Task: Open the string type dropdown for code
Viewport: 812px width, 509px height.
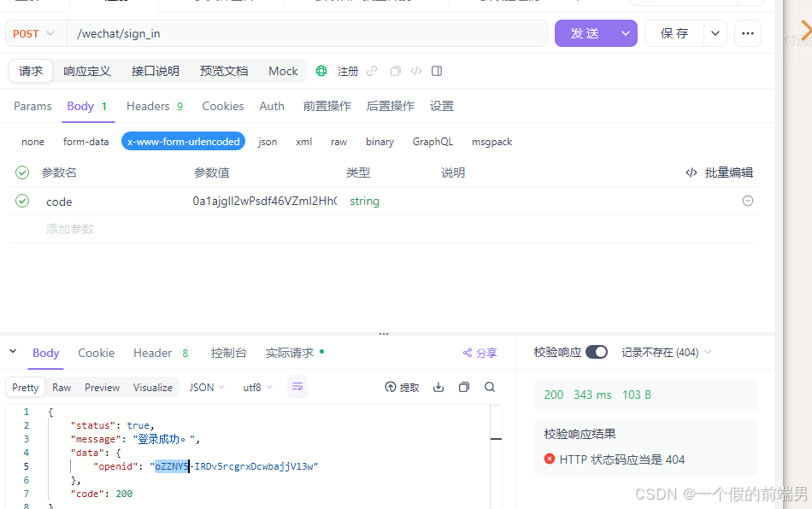Action: (365, 201)
